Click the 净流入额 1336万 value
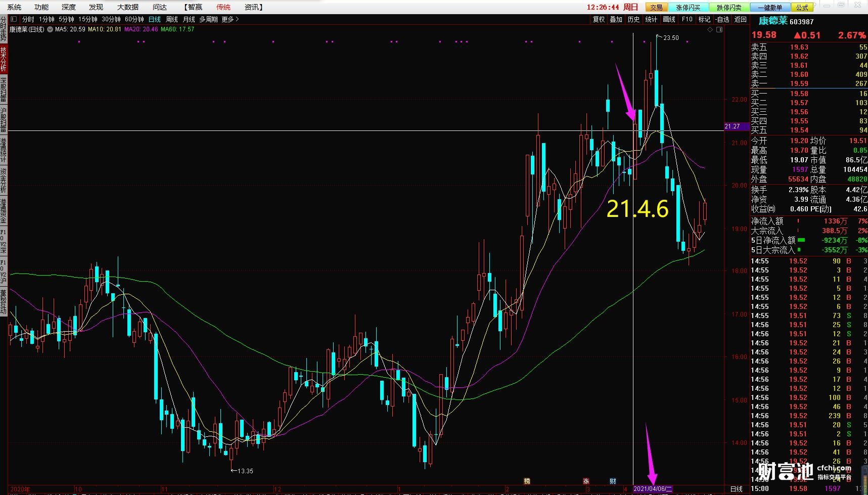Viewport: 868px width, 495px height. pyautogui.click(x=836, y=221)
